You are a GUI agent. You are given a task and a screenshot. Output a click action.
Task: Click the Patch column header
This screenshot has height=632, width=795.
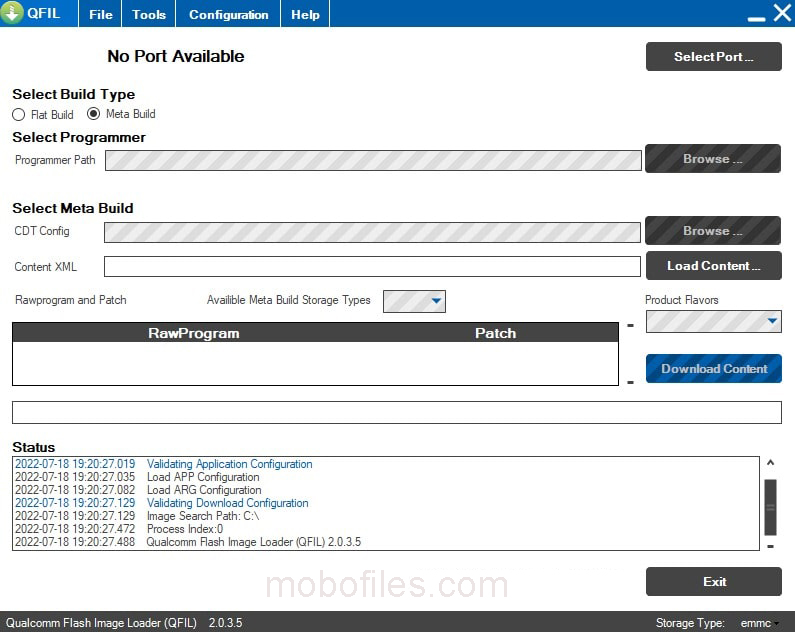[495, 333]
